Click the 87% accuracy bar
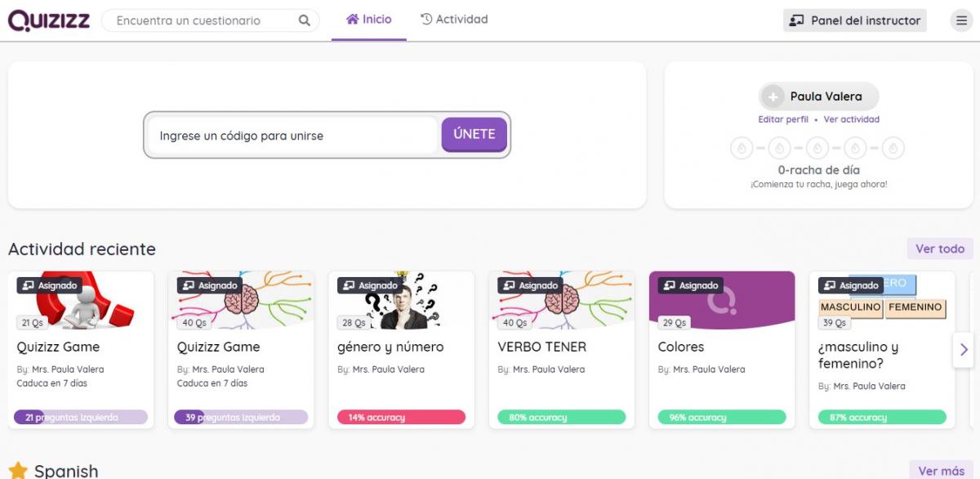Viewport: 980px width, 479px height. tap(882, 417)
